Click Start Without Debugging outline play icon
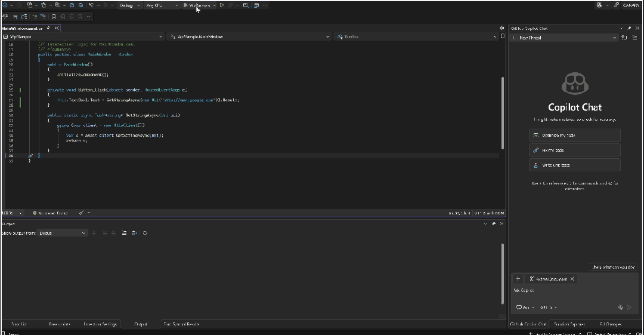 tap(222, 5)
